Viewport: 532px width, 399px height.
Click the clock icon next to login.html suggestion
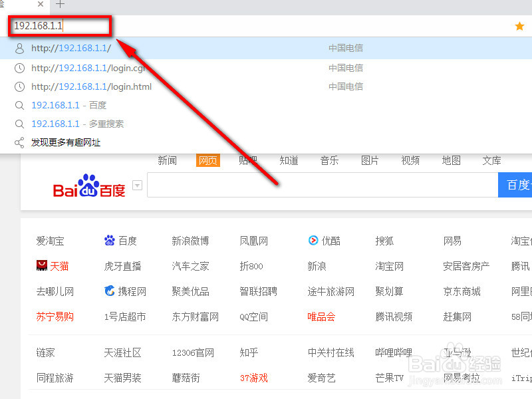tap(19, 86)
